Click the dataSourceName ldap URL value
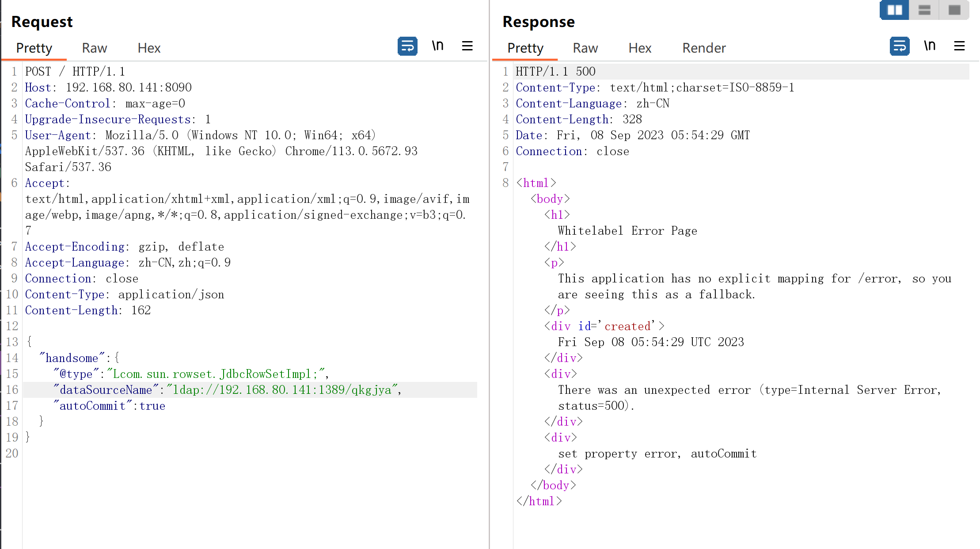 282,390
